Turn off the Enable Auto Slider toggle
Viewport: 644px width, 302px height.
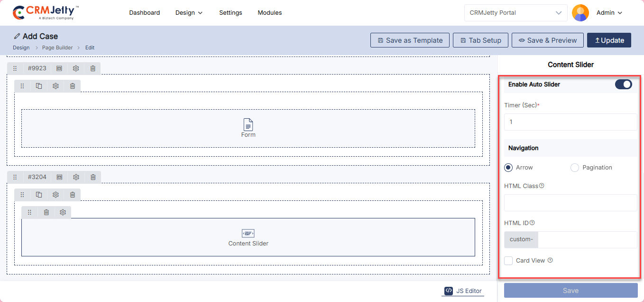623,85
